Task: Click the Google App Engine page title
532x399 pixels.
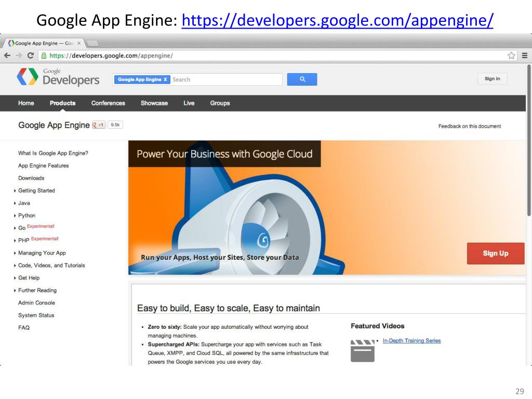Action: 54,125
